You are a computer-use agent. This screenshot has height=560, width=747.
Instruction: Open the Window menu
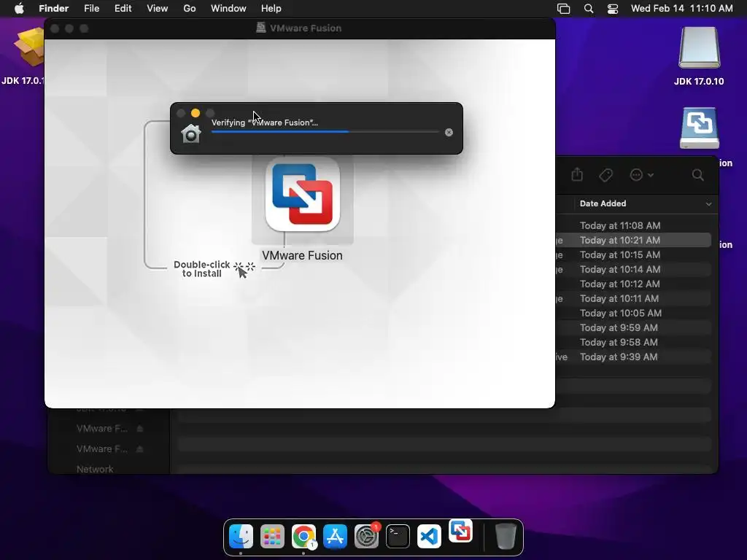click(x=228, y=9)
